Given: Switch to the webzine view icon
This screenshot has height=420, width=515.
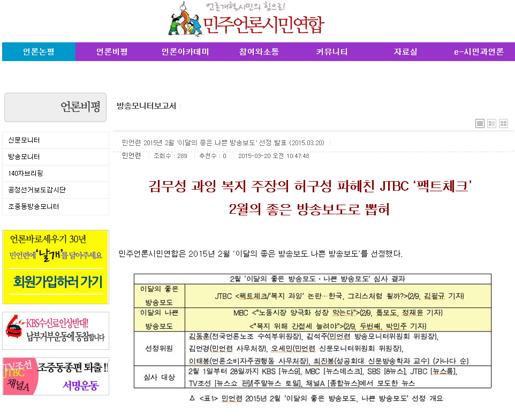Looking at the screenshot, I should click(491, 123).
